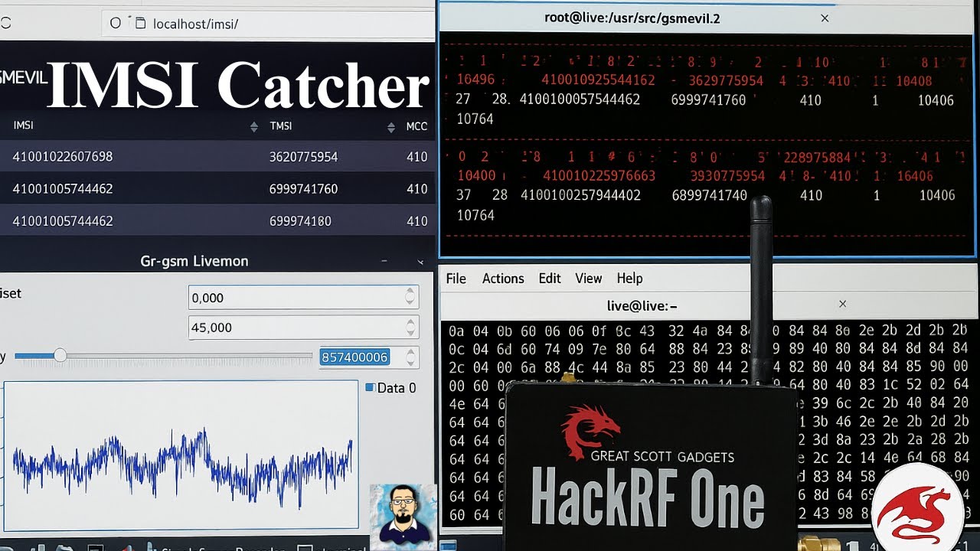Select 4100100257944402 in the gsmevil terminal
The height and width of the screenshot is (551, 980).
[580, 195]
